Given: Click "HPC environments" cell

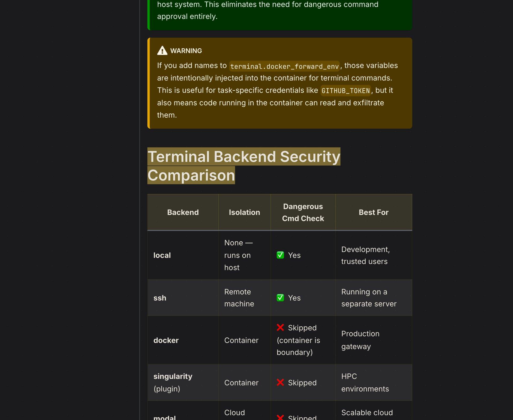Looking at the screenshot, I should coord(374,382).
